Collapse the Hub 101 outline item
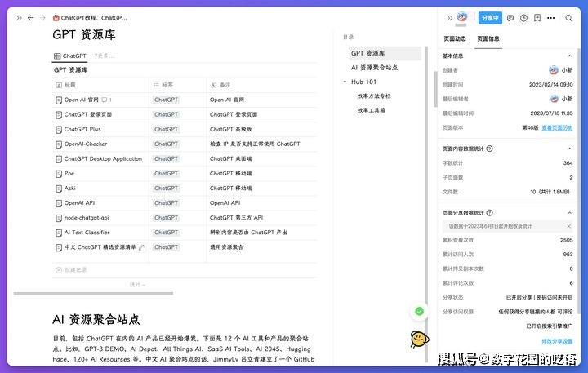 [x=345, y=82]
